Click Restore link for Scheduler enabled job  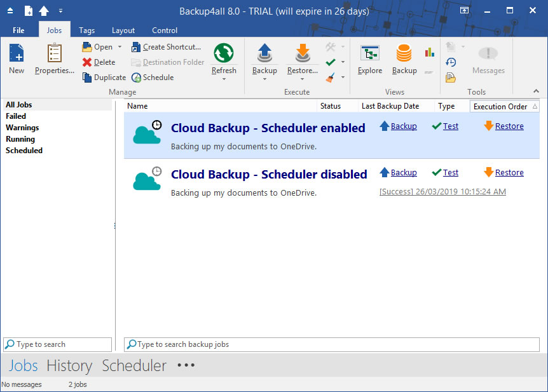pyautogui.click(x=509, y=126)
